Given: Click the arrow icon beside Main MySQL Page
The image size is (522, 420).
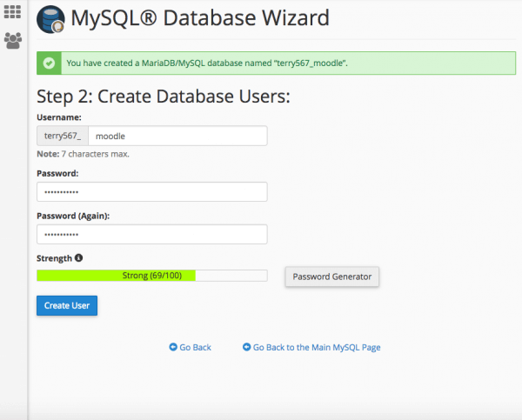Looking at the screenshot, I should click(246, 347).
